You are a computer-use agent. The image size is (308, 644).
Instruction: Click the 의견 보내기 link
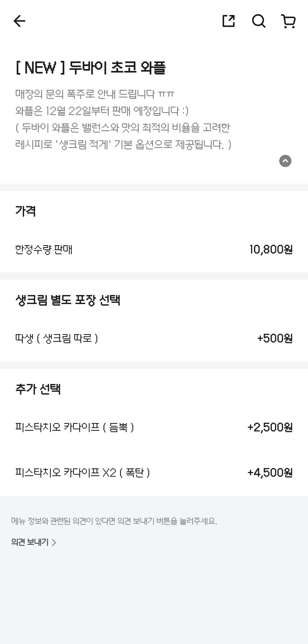30,542
